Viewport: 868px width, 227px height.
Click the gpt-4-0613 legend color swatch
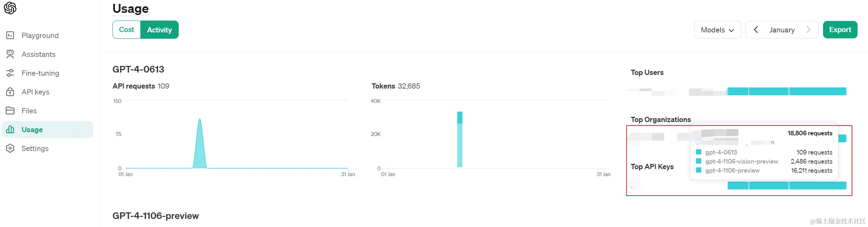point(698,152)
